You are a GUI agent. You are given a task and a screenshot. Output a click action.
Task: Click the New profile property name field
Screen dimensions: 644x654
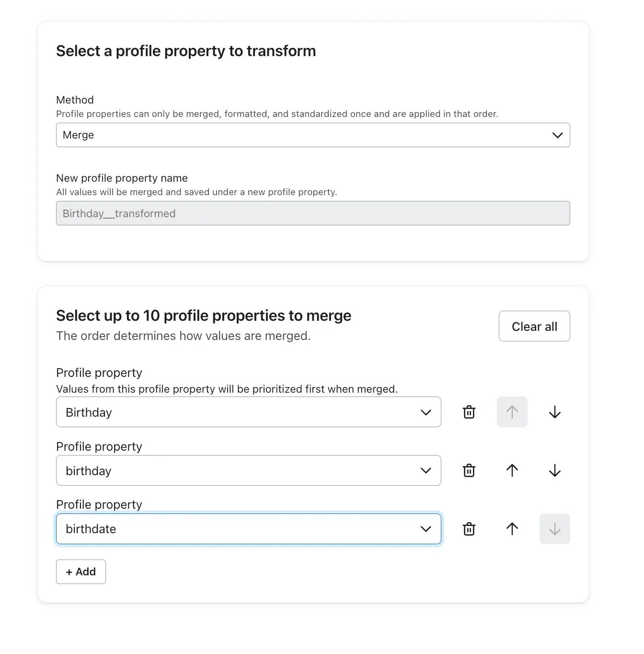pos(312,213)
